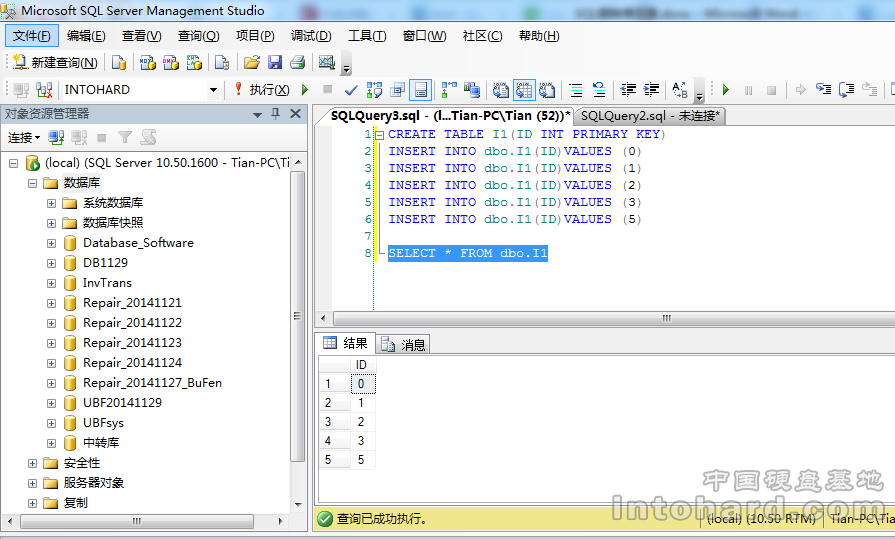This screenshot has height=539, width=895.
Task: Click the Open File folder icon
Action: click(251, 62)
